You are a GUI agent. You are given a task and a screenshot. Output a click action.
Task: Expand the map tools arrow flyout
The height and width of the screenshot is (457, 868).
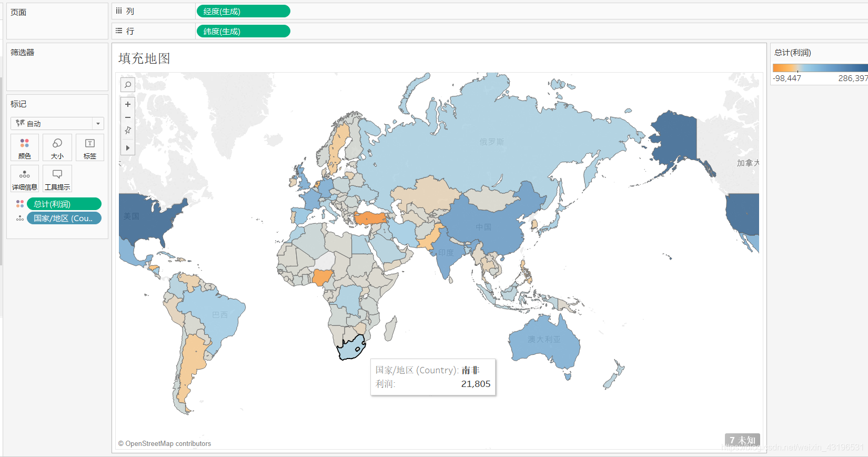pyautogui.click(x=127, y=148)
